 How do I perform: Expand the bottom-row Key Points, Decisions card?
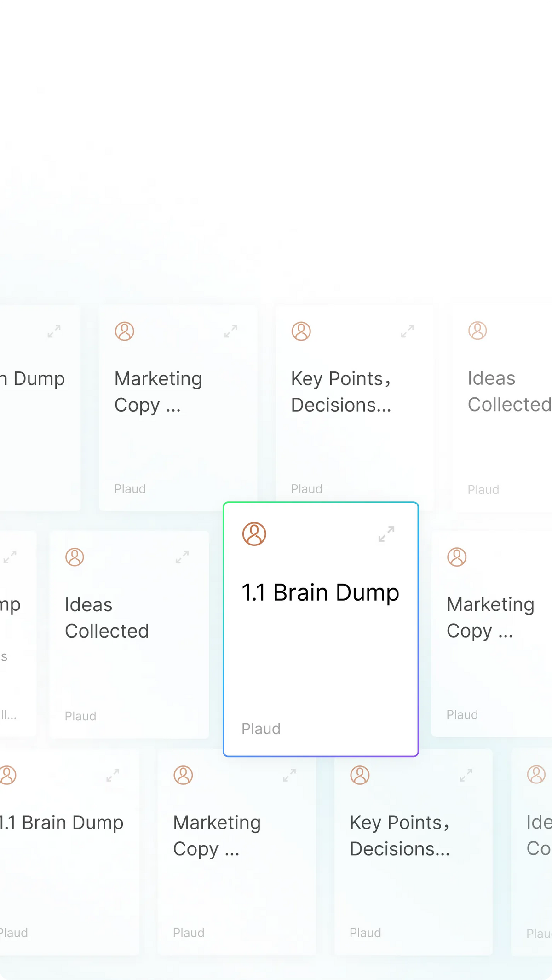466,775
